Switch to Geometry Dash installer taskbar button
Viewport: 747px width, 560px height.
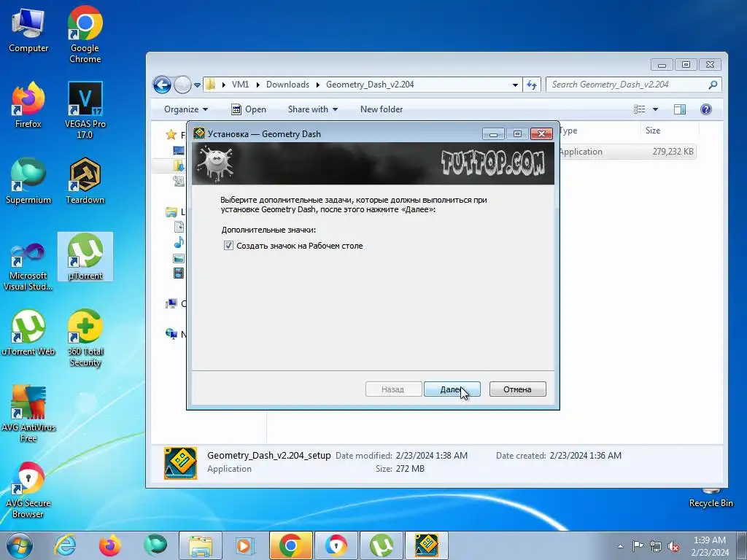426,545
